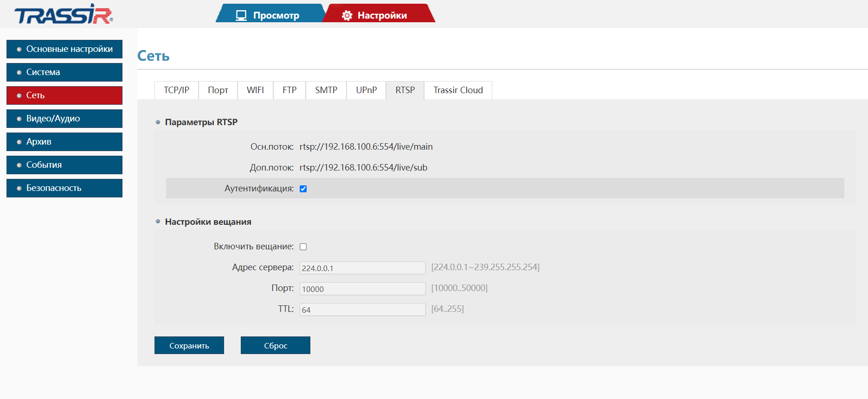The width and height of the screenshot is (868, 399).
Task: Open the UPnP tab
Action: pyautogui.click(x=366, y=90)
